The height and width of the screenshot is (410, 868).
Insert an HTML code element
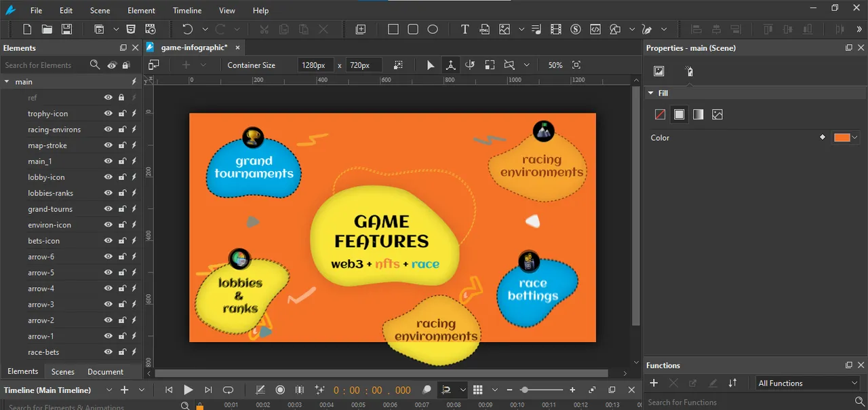click(x=595, y=29)
